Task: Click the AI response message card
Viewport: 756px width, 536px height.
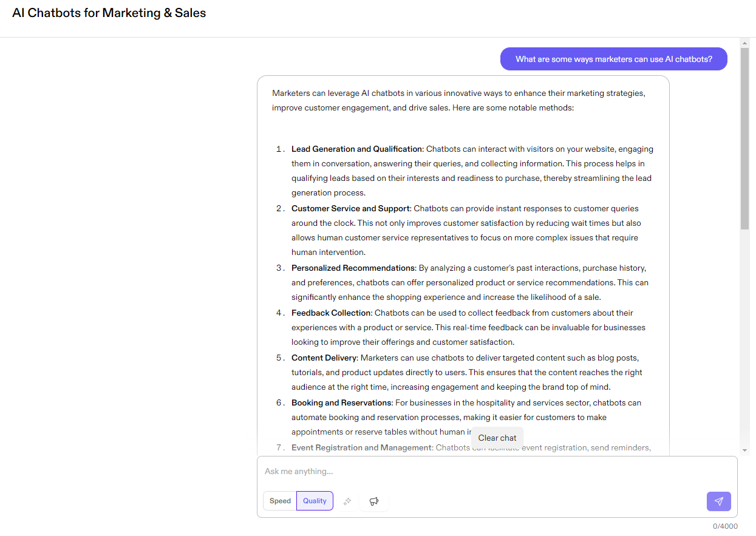Action: click(x=463, y=261)
